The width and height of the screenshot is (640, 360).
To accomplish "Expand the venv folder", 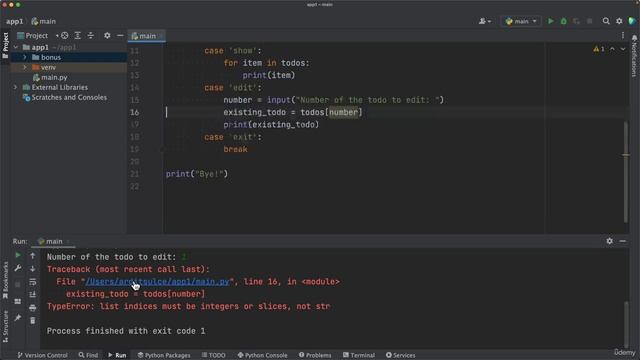I will [25, 67].
